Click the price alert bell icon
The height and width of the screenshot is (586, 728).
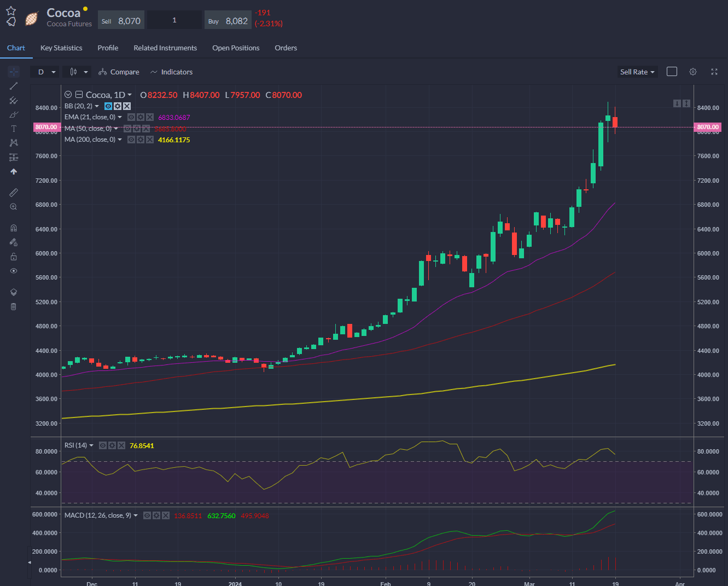11,22
